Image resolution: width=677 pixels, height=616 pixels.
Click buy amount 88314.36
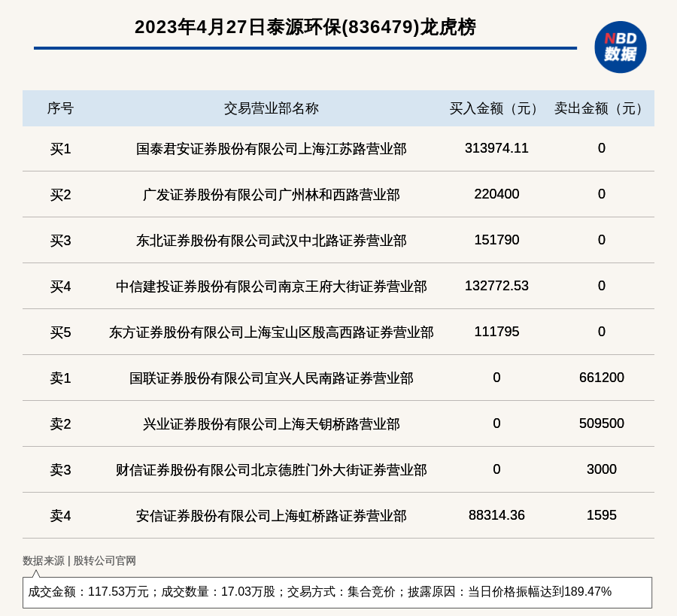coord(496,515)
